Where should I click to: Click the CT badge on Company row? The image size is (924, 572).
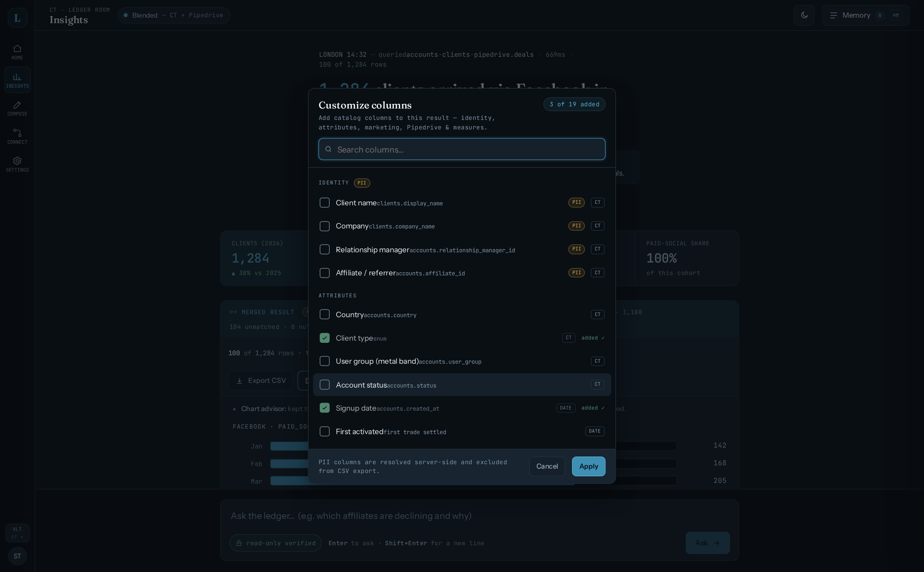[x=598, y=226]
